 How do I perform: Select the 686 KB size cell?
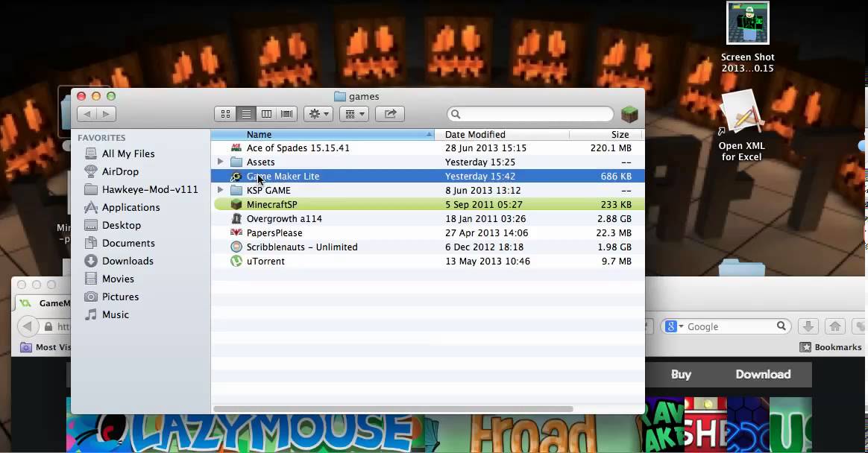coord(615,177)
